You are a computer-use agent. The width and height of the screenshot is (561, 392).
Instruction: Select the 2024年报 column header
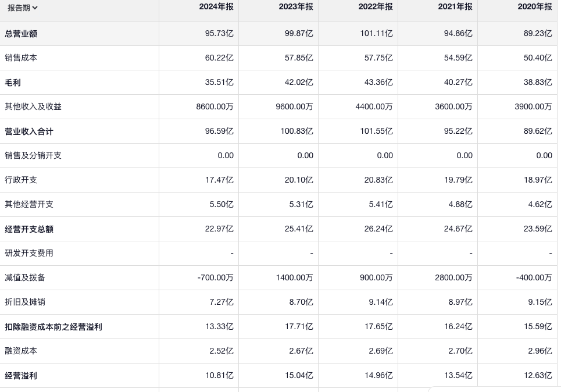click(x=217, y=7)
